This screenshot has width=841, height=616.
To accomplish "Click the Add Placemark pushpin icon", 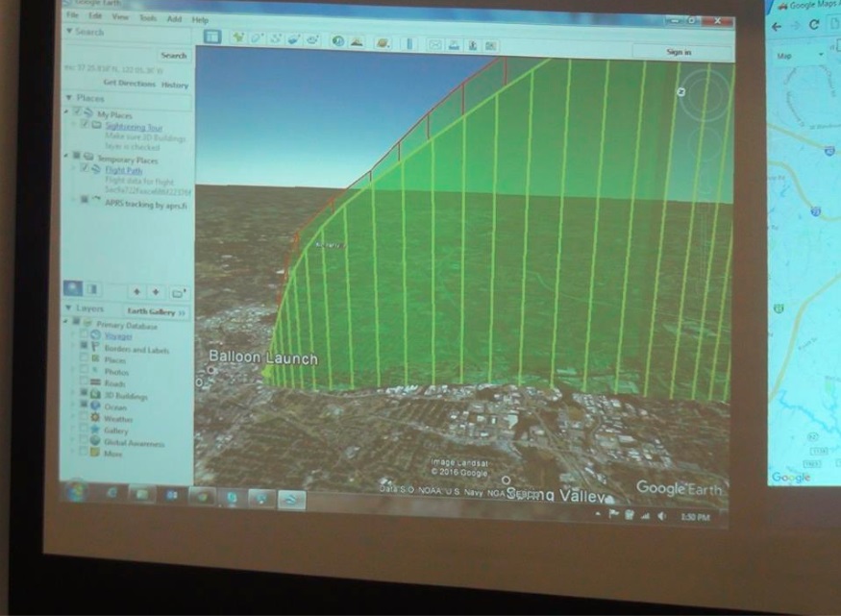I will (x=238, y=38).
